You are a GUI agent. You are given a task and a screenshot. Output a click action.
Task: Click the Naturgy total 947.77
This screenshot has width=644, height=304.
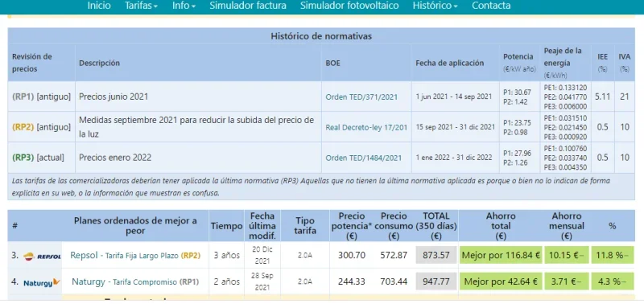436,281
